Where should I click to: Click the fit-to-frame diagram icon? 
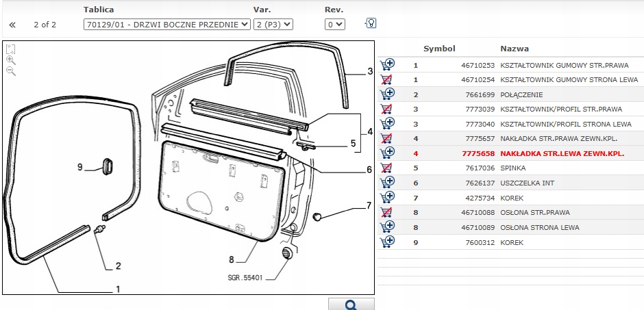(x=11, y=49)
